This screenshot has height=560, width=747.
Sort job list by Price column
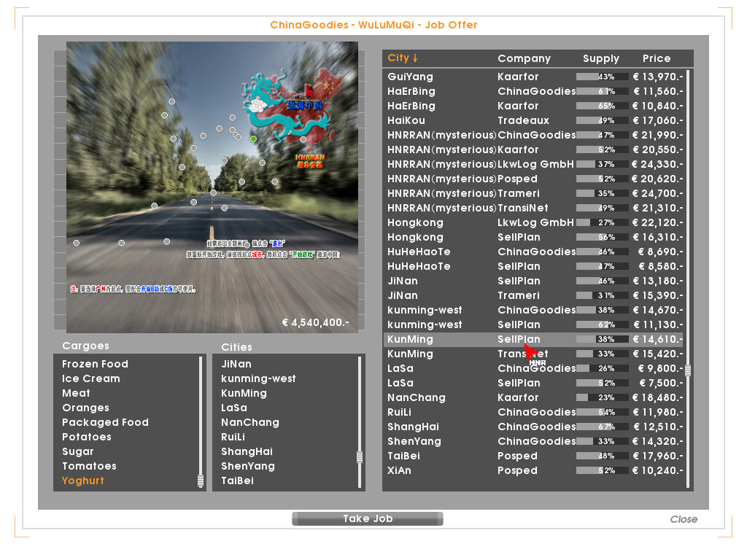(x=656, y=58)
